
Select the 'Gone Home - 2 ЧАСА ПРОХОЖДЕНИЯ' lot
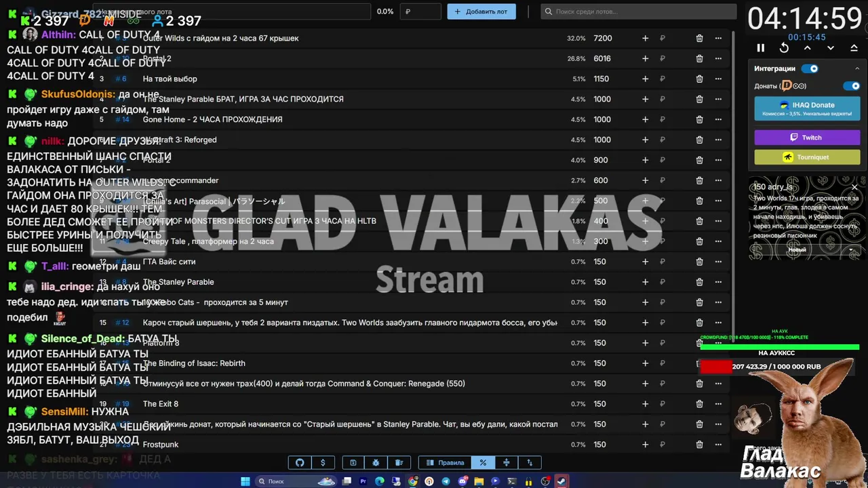(212, 119)
